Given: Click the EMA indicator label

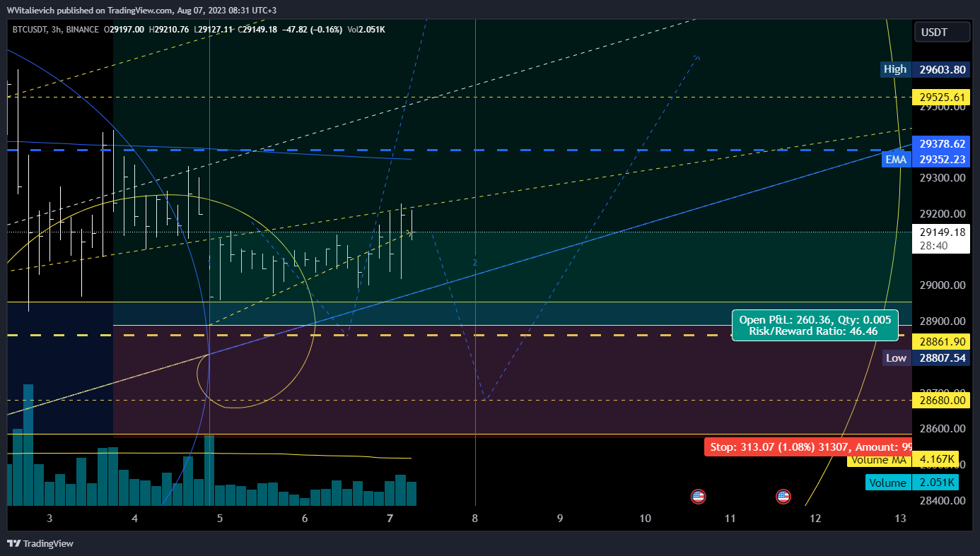Looking at the screenshot, I should (895, 160).
